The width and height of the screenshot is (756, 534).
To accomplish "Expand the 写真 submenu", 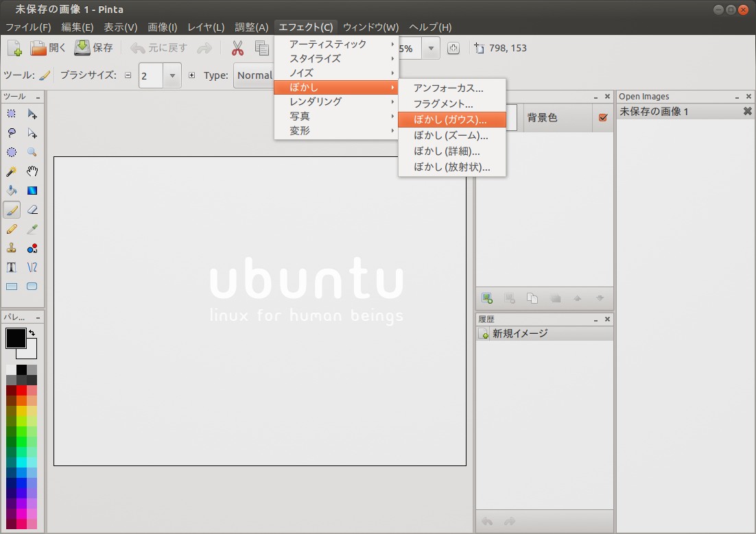I will point(336,116).
